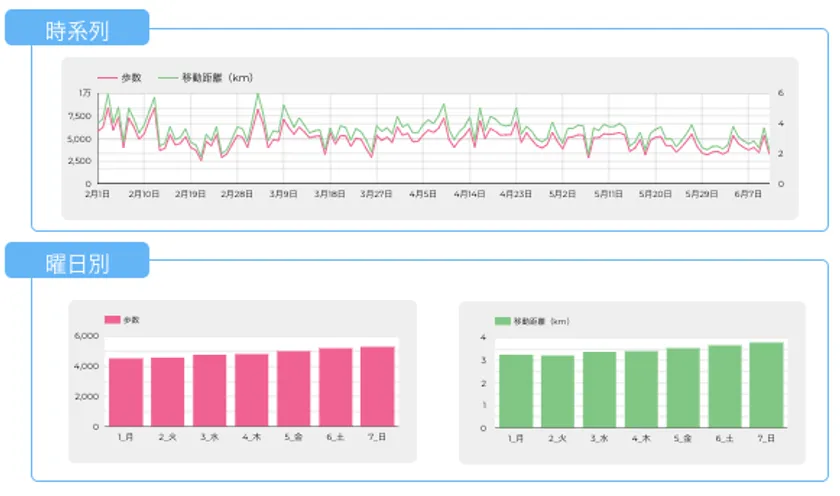840x496 pixels.
Task: Click the 4月23日 label on time axis
Action: point(515,194)
